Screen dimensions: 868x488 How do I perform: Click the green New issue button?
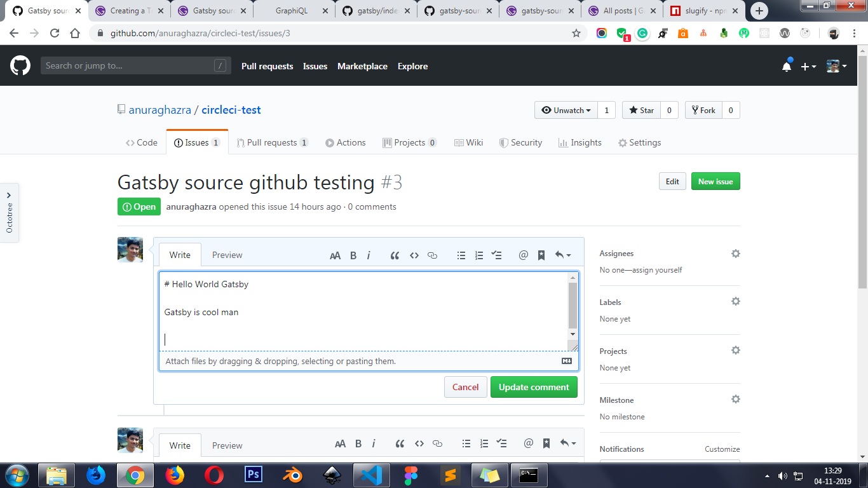pos(715,181)
